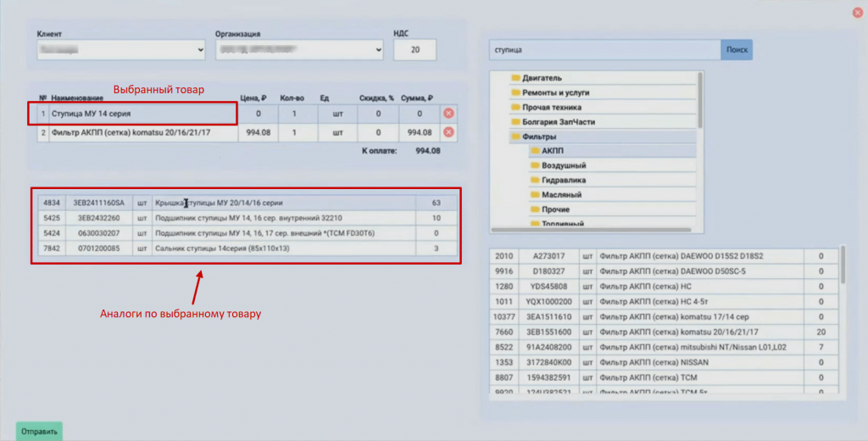The height and width of the screenshot is (441, 868).
Task: Choose the Гидравлика subfolder
Action: [564, 180]
